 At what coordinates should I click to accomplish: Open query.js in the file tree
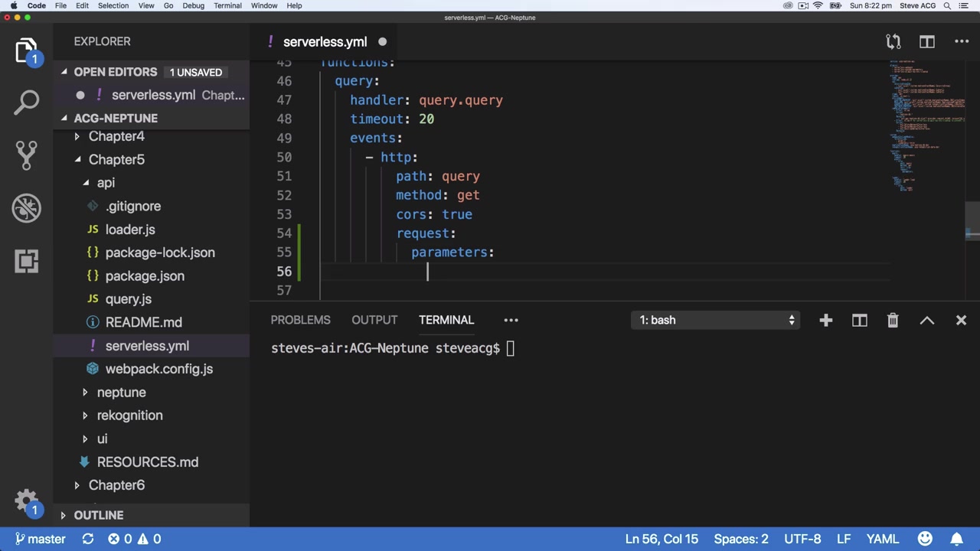click(x=128, y=299)
